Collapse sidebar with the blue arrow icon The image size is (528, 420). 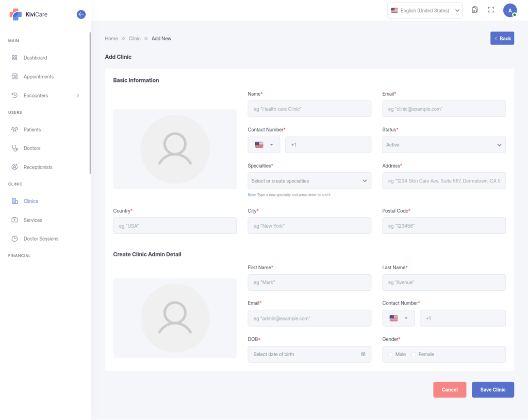[x=81, y=14]
